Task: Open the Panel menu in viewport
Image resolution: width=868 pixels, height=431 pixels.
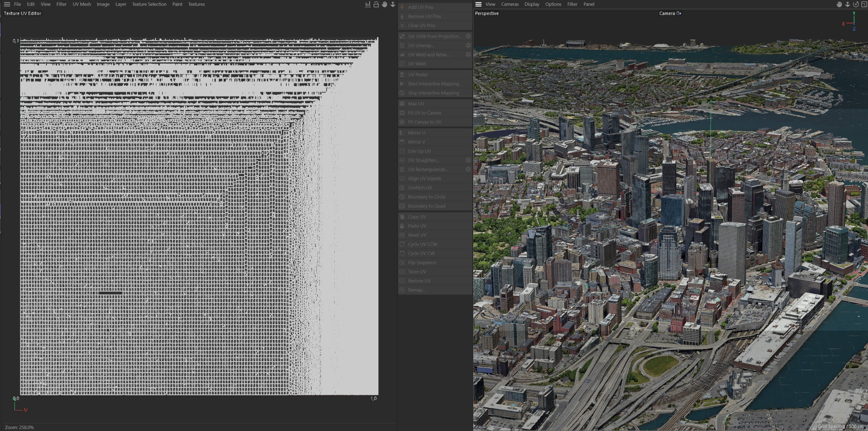Action: [589, 4]
